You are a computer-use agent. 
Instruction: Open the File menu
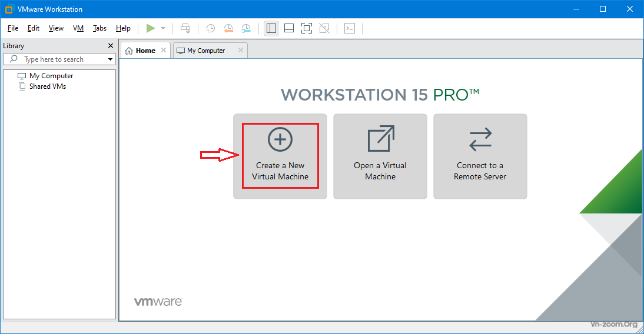pos(13,28)
